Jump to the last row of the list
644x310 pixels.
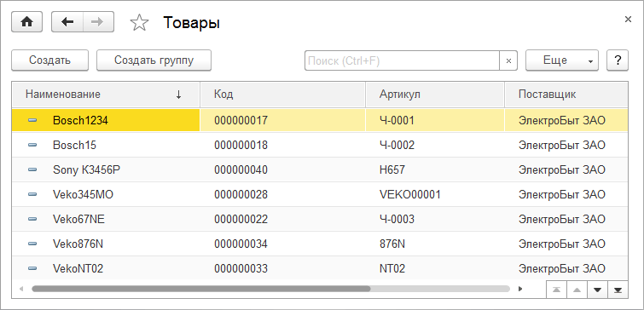pos(618,290)
